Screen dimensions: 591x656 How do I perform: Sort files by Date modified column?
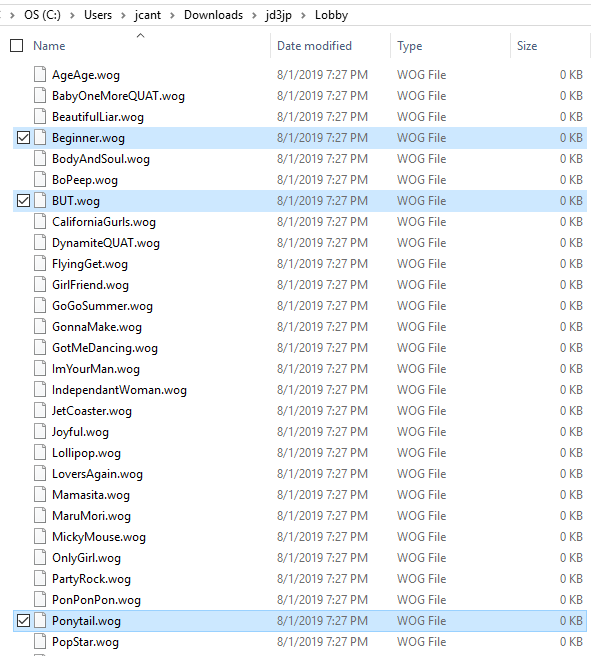coord(314,46)
